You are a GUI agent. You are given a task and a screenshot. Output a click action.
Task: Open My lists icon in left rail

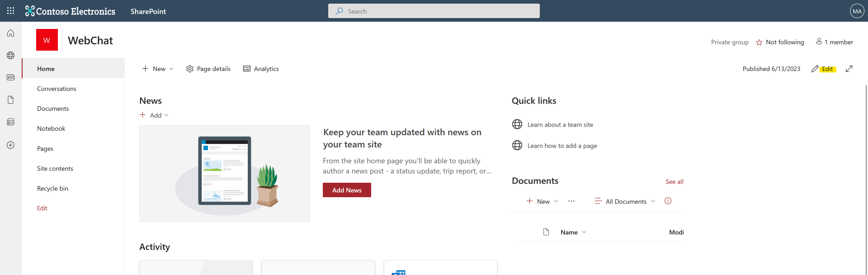point(11,122)
